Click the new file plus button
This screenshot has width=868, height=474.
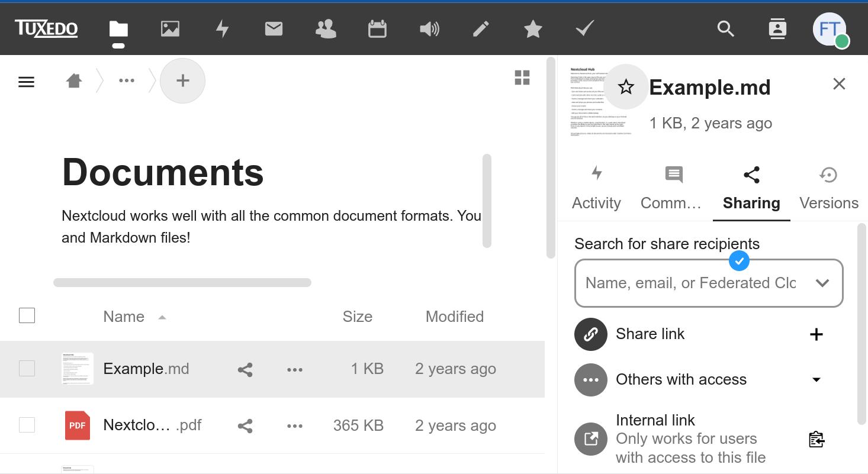(x=182, y=80)
